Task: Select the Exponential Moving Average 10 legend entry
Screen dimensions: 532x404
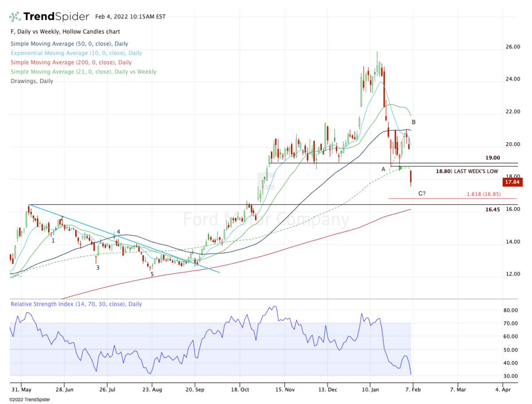Action: (76, 53)
